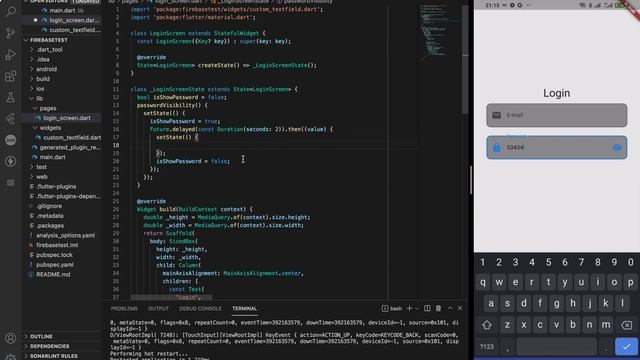This screenshot has width=640, height=360.
Task: Switch to the OUTPUT tab
Action: (x=158, y=309)
